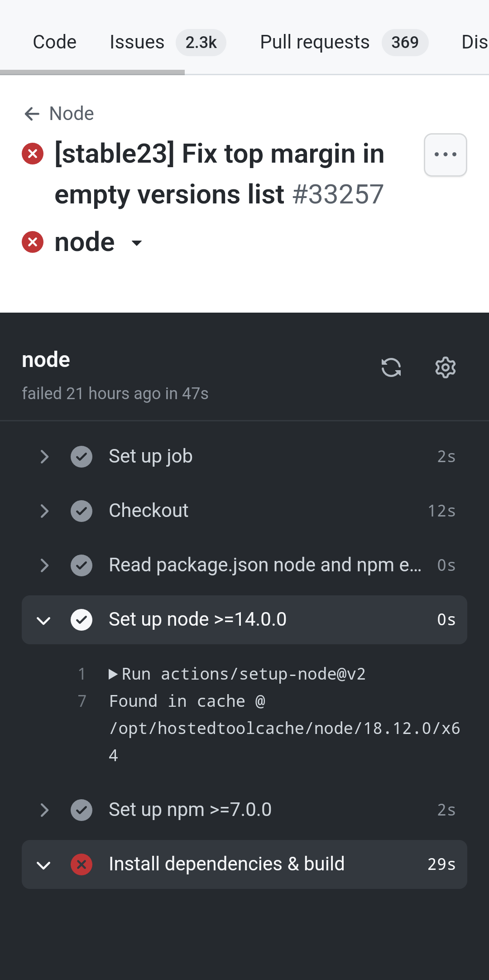
Task: Open workflow log settings via gear icon
Action: (x=445, y=367)
